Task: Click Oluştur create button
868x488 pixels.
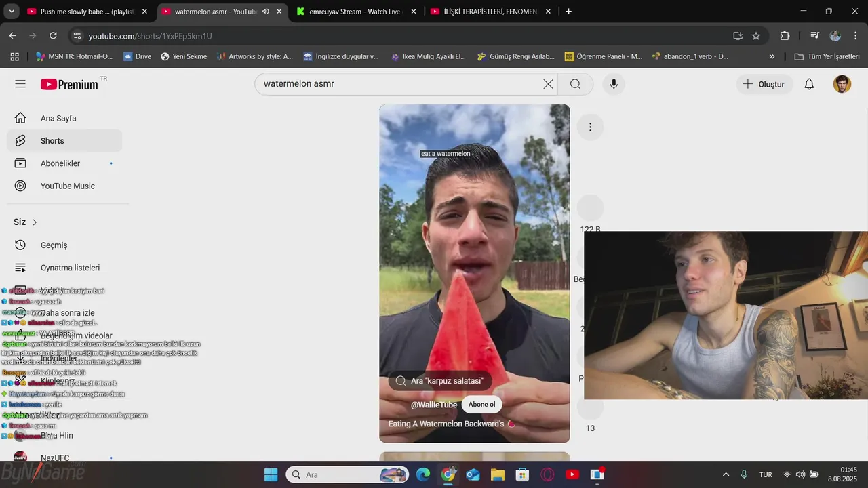Action: 764,84
